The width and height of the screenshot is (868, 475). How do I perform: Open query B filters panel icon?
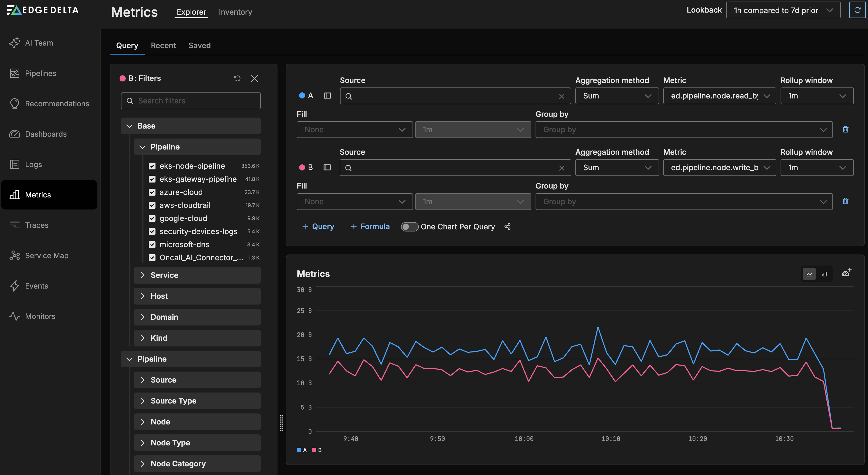(x=327, y=168)
